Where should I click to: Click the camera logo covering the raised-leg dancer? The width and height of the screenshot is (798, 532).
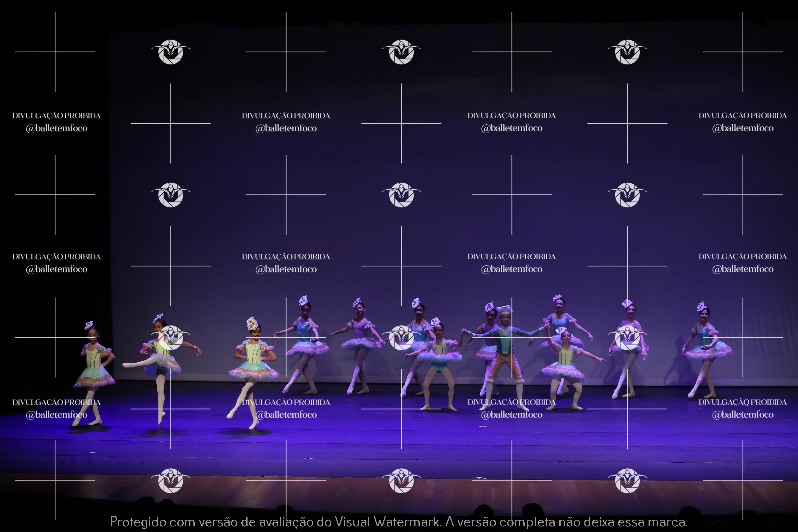click(x=171, y=337)
